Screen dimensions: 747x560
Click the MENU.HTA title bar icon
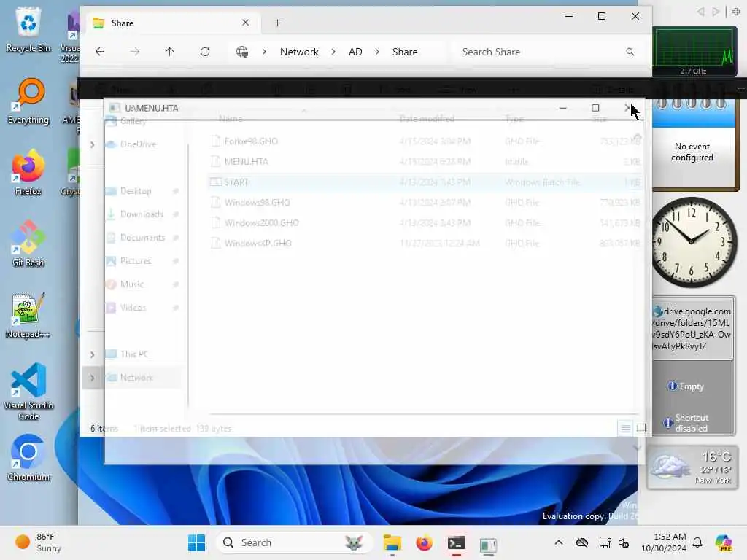pyautogui.click(x=115, y=108)
